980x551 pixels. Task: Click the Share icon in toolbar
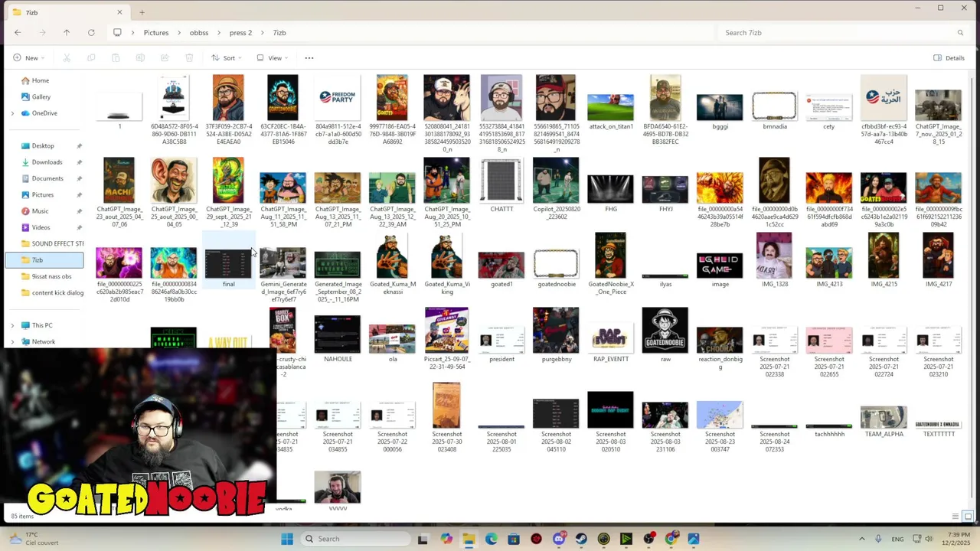tap(165, 58)
